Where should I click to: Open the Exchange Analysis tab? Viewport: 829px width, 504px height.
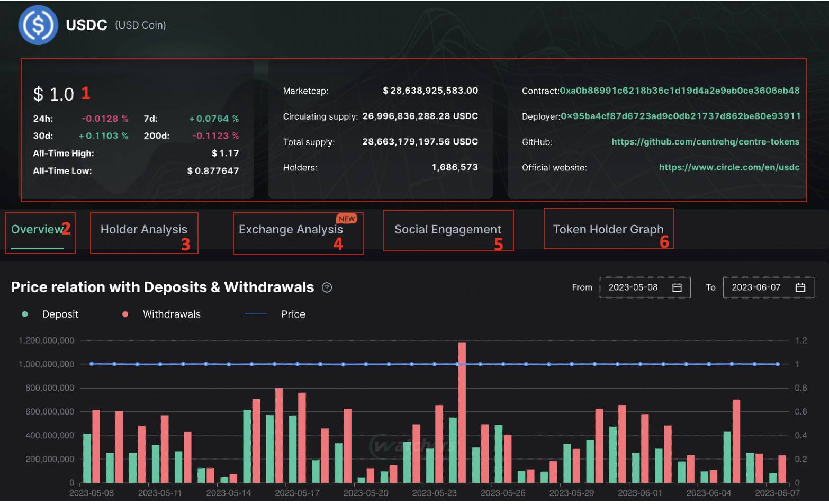(291, 229)
